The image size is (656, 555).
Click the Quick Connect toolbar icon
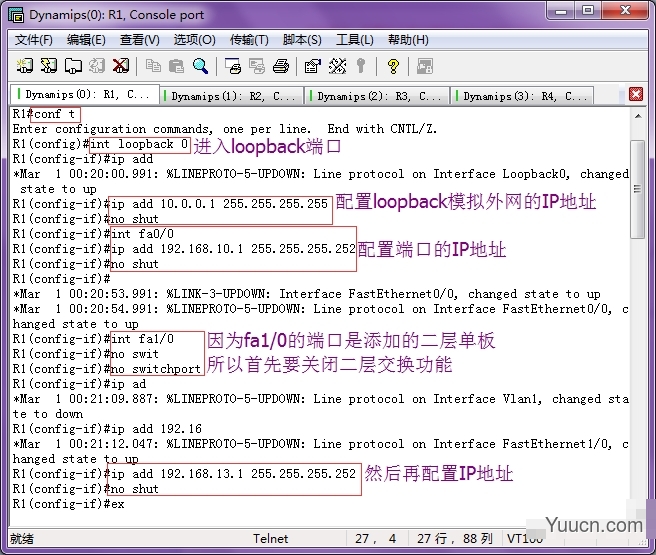[49, 66]
